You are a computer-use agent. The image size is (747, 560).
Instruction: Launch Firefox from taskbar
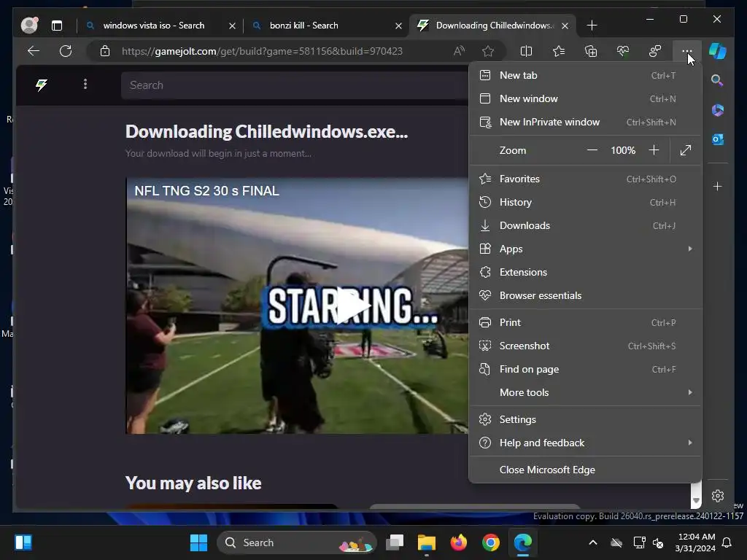point(458,542)
